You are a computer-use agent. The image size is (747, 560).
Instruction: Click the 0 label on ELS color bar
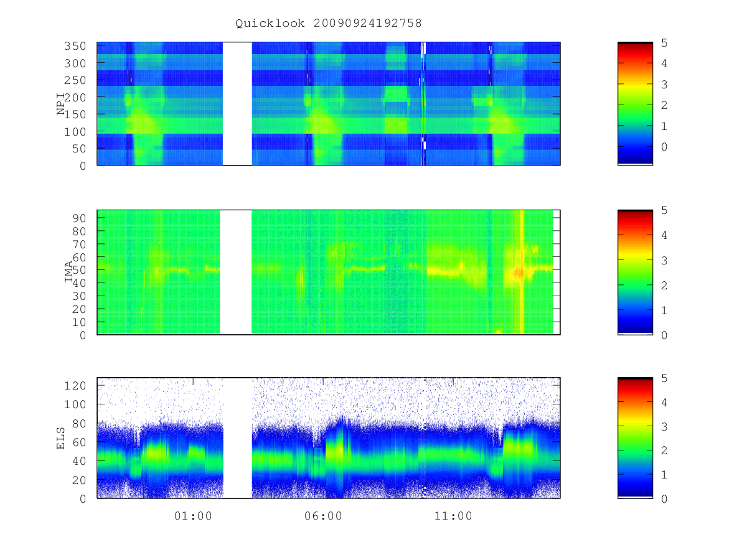point(664,498)
